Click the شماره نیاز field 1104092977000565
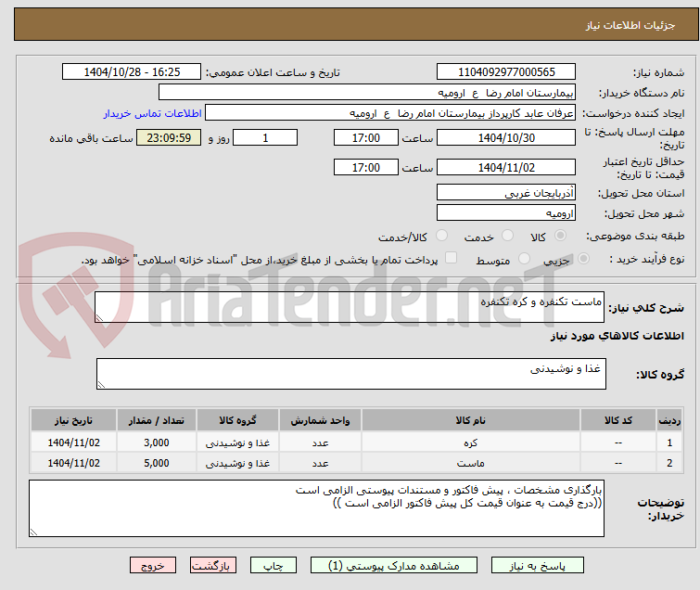700x590 pixels. pos(506,71)
